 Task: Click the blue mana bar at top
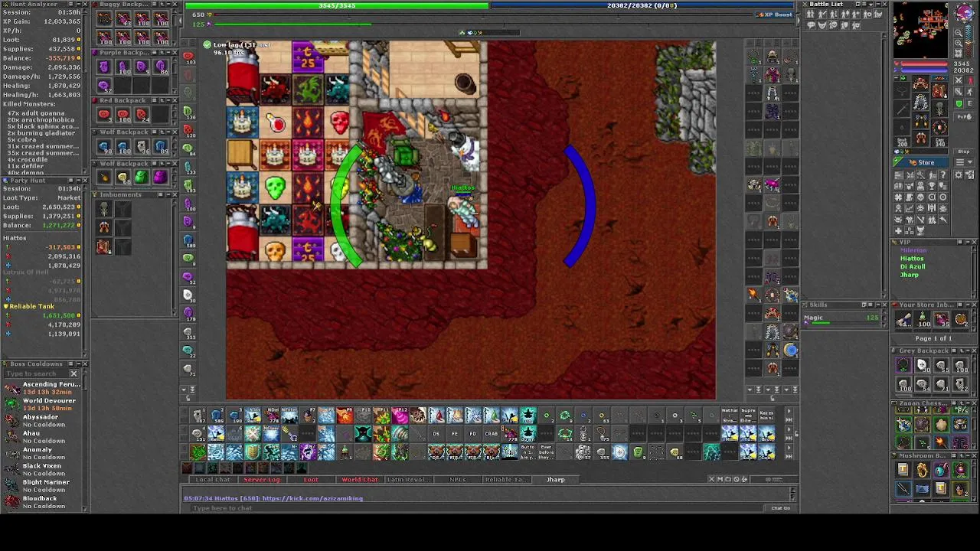(642, 5)
